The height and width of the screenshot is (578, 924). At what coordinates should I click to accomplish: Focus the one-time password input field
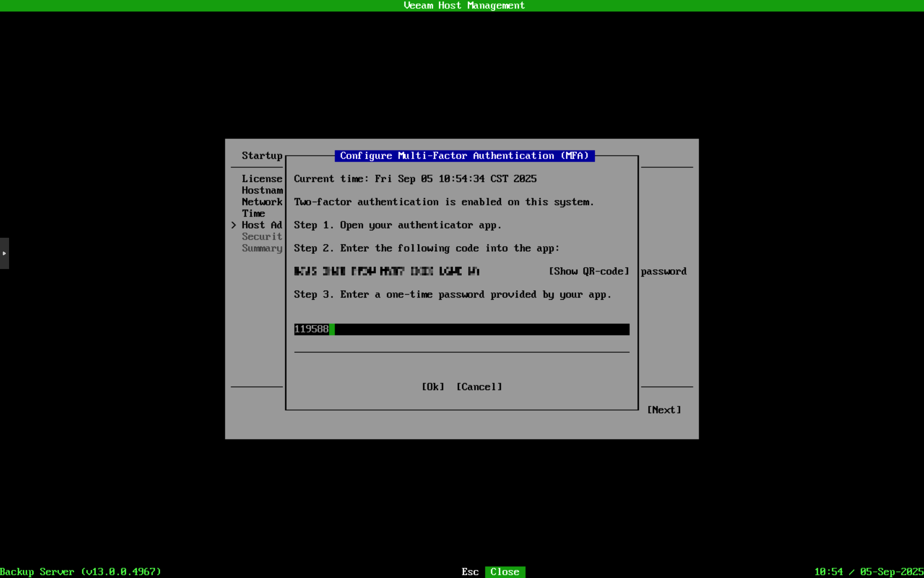pos(461,329)
